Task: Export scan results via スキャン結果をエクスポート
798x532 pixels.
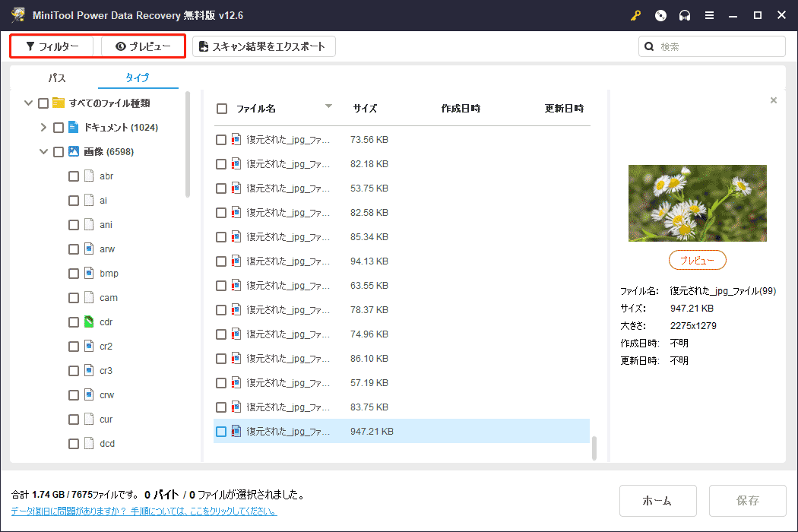Action: tap(264, 46)
